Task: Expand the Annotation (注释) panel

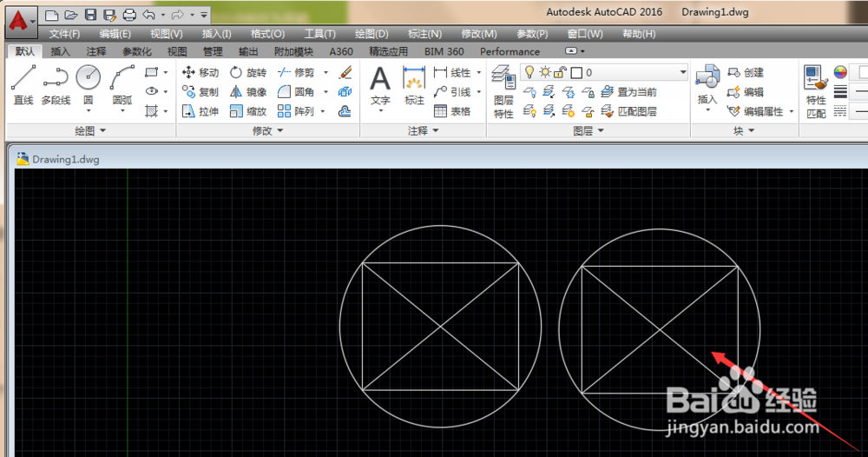Action: [423, 130]
